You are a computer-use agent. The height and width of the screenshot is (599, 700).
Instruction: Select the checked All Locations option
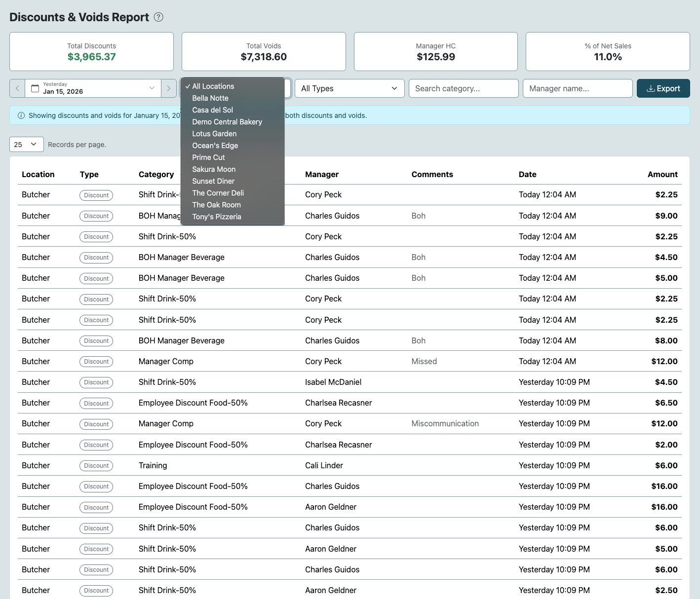point(213,86)
